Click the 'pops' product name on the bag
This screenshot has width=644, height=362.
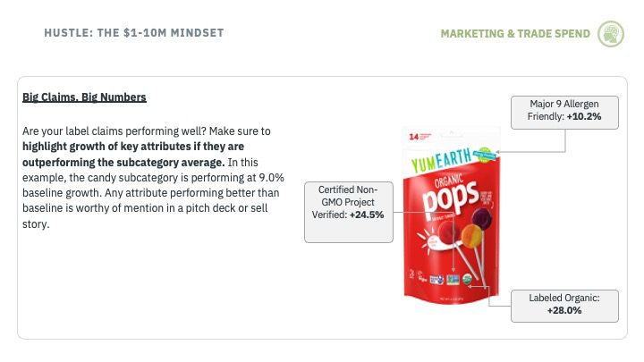click(450, 198)
